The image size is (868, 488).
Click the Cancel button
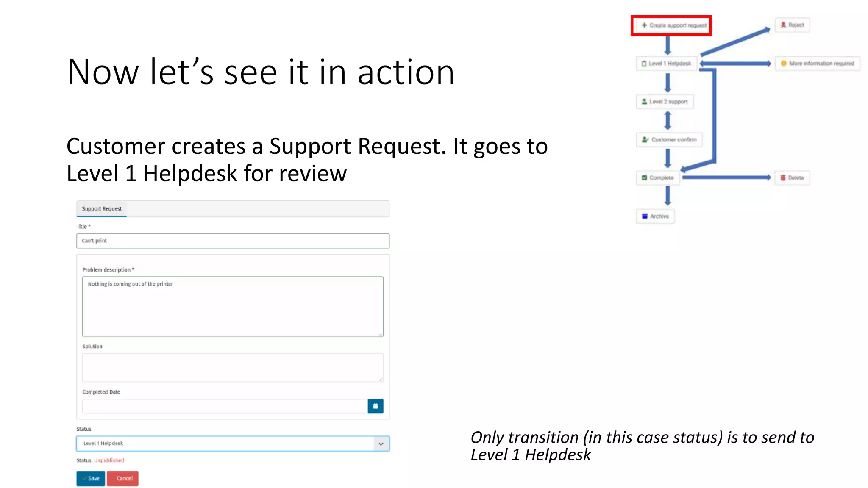point(122,478)
